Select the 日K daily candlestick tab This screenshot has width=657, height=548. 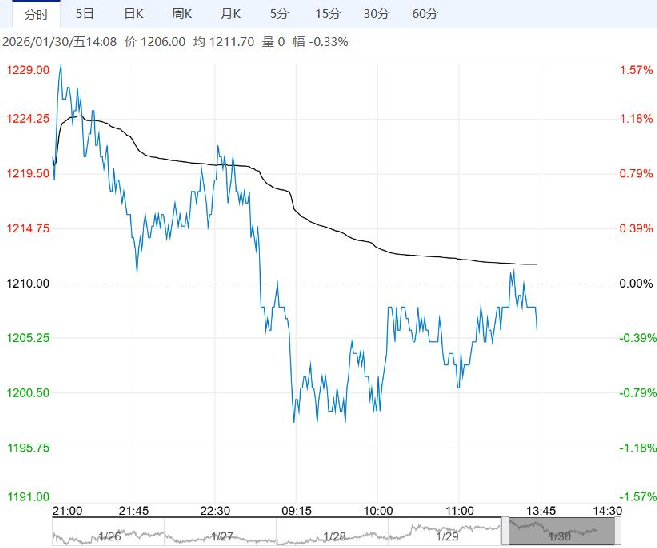pos(133,14)
